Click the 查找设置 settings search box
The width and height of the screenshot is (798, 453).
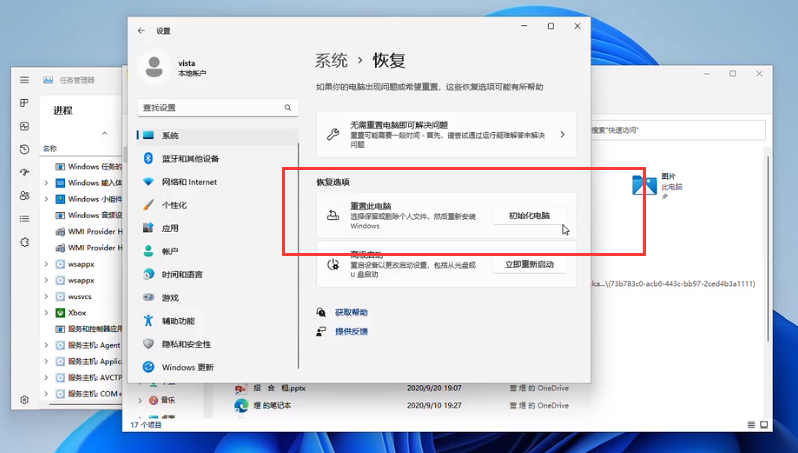coord(217,107)
